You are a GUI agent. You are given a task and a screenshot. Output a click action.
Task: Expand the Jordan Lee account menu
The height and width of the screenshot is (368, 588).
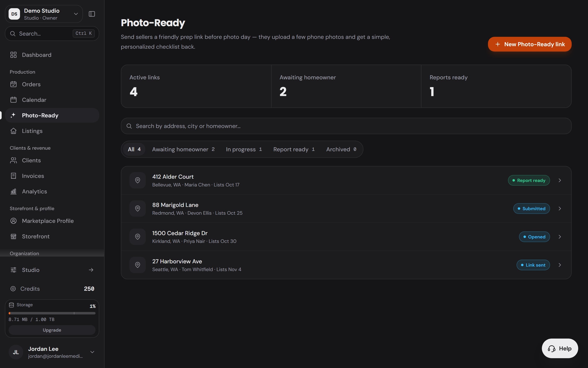[92, 352]
